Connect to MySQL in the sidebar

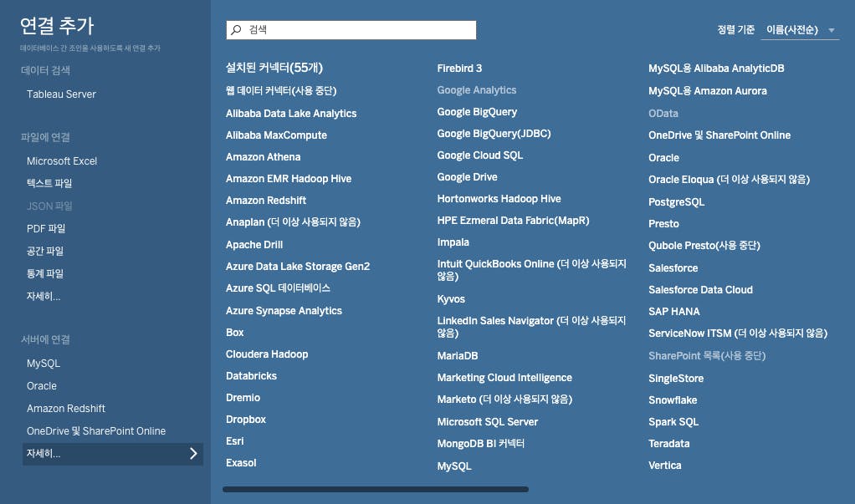point(43,364)
